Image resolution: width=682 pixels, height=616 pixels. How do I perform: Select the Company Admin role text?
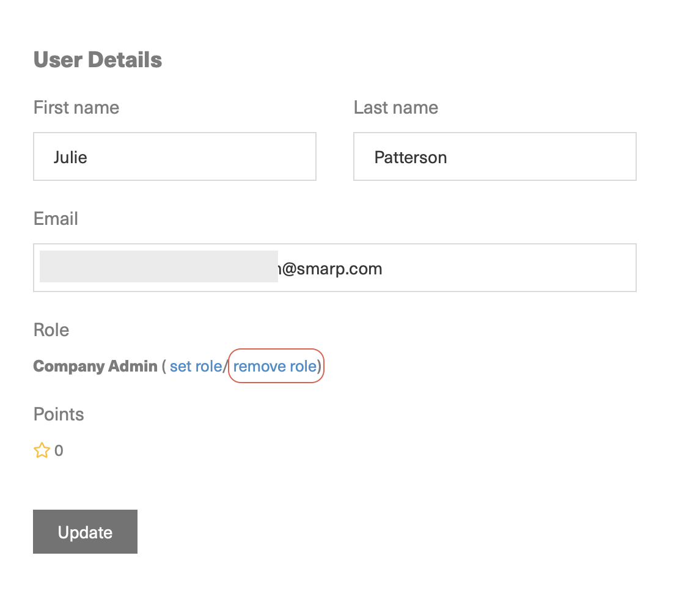(95, 366)
